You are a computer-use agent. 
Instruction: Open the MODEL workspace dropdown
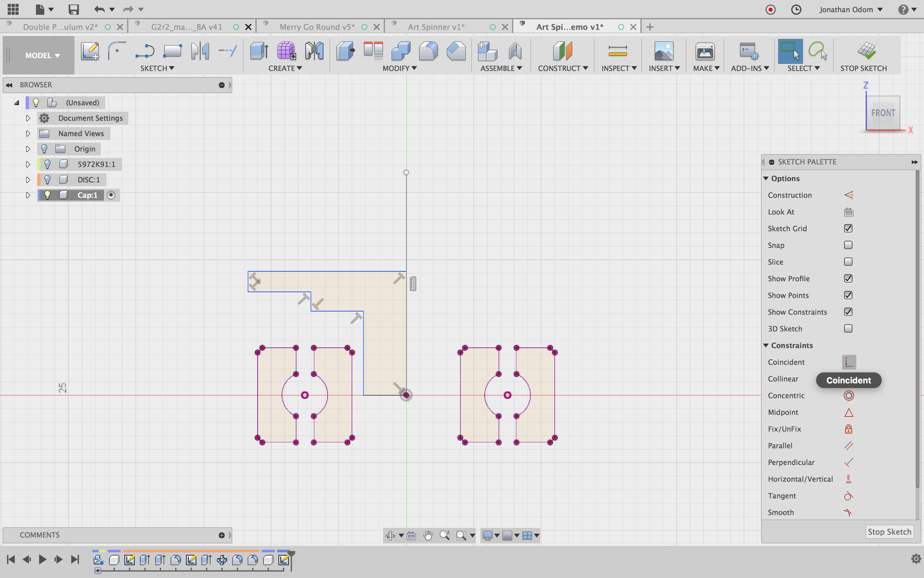point(42,55)
